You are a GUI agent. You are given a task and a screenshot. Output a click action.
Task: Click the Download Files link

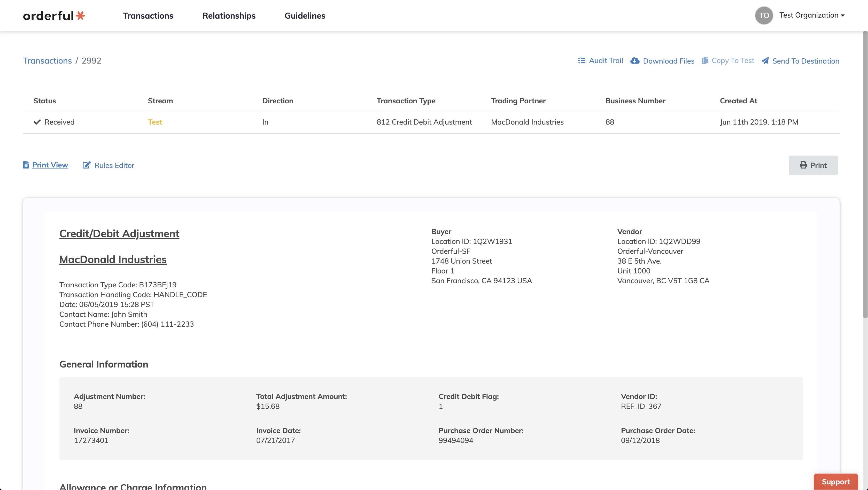(x=669, y=61)
